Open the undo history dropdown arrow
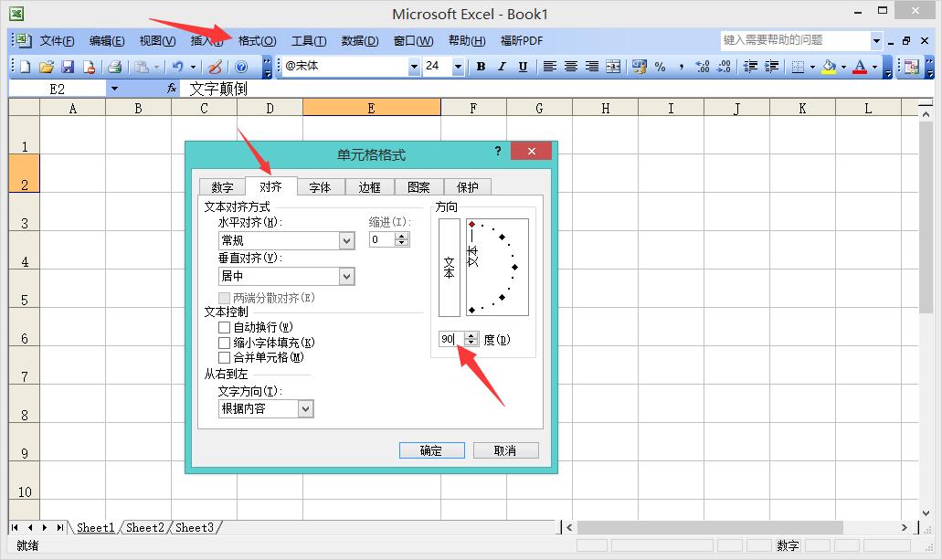Screen dimensions: 942x560 193,67
